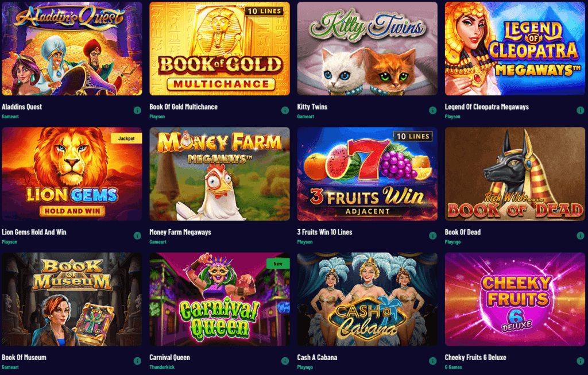Viewport: 588px width, 375px height.
Task: Click the New badge on Carnival Queen
Action: coord(278,264)
